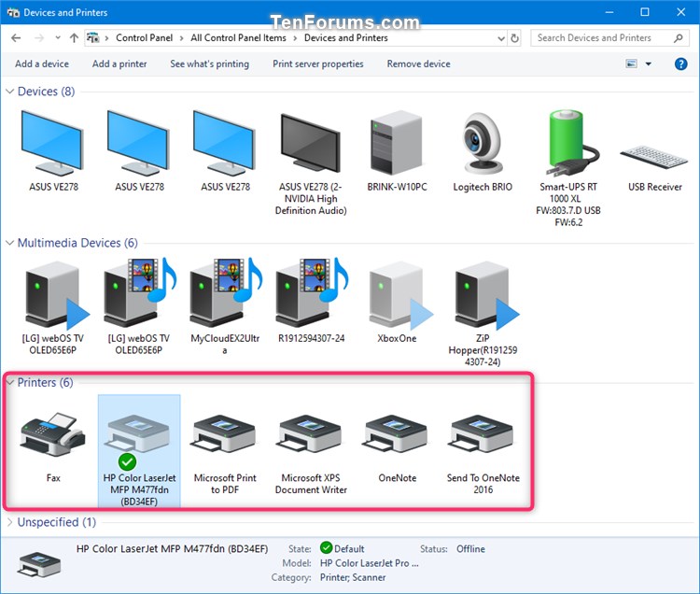The image size is (700, 594).
Task: Click Add a device
Action: pos(42,64)
